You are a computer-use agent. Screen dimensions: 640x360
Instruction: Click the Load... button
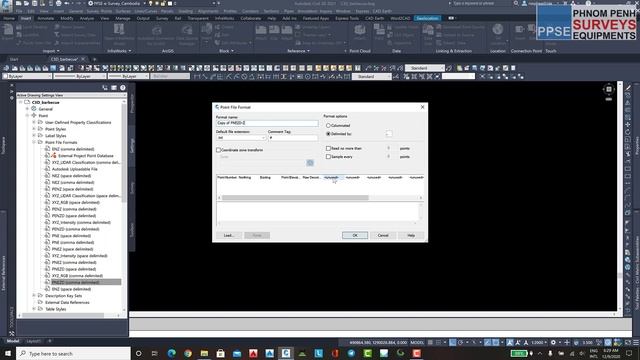[x=229, y=236]
